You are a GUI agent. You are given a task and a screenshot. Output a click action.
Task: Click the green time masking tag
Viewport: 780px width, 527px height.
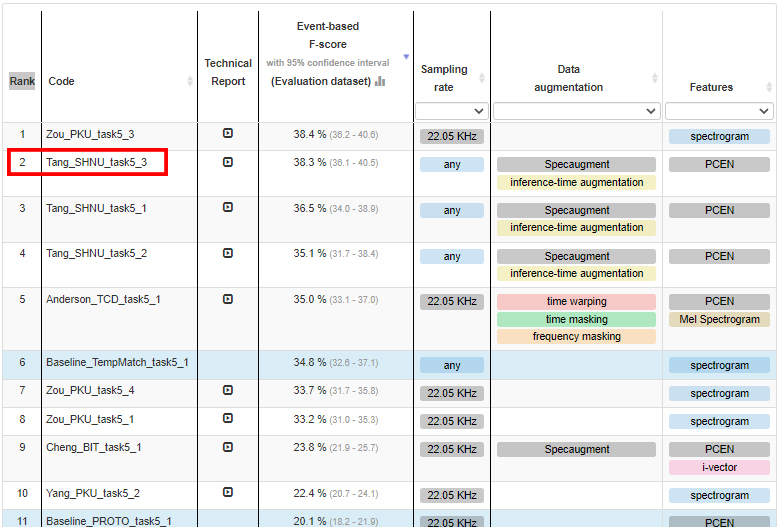pyautogui.click(x=576, y=319)
